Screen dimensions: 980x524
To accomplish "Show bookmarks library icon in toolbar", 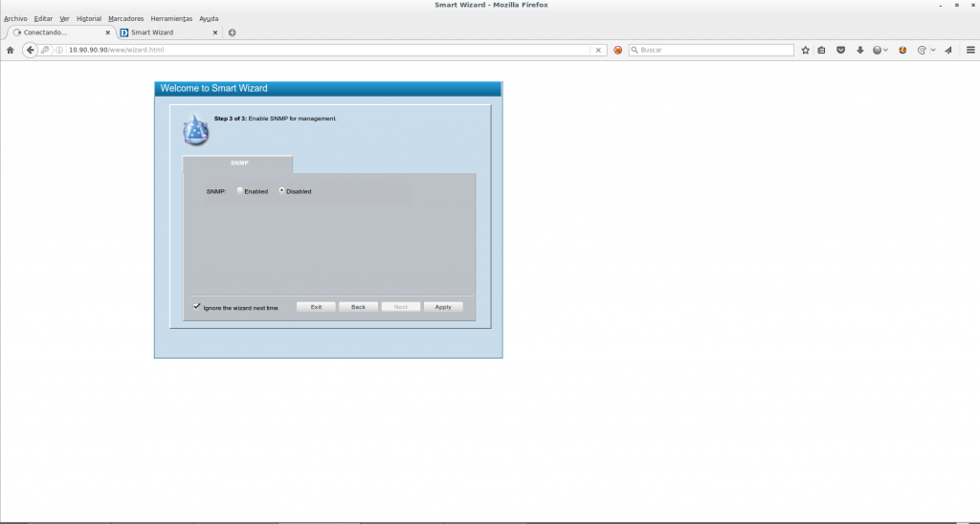I will tap(822, 50).
